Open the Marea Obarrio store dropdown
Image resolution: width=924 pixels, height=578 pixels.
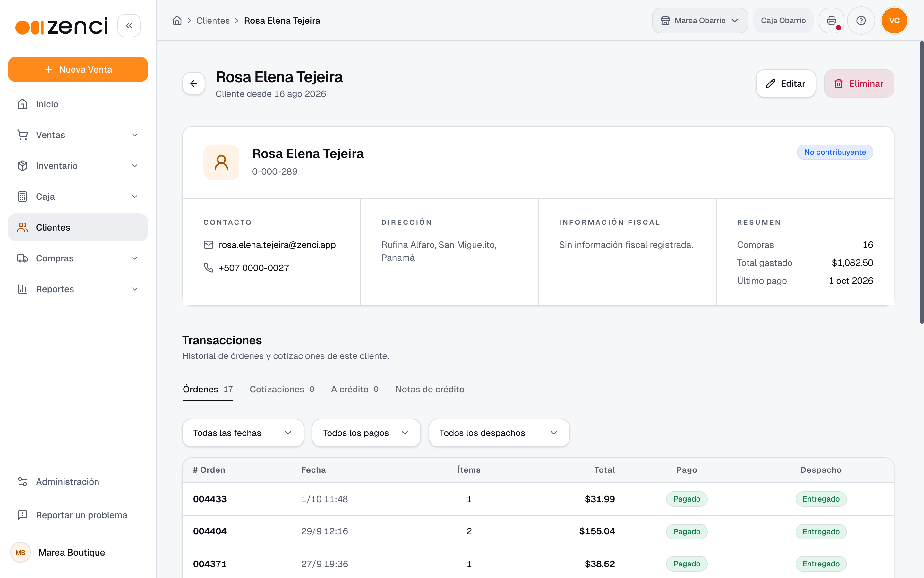pyautogui.click(x=699, y=21)
